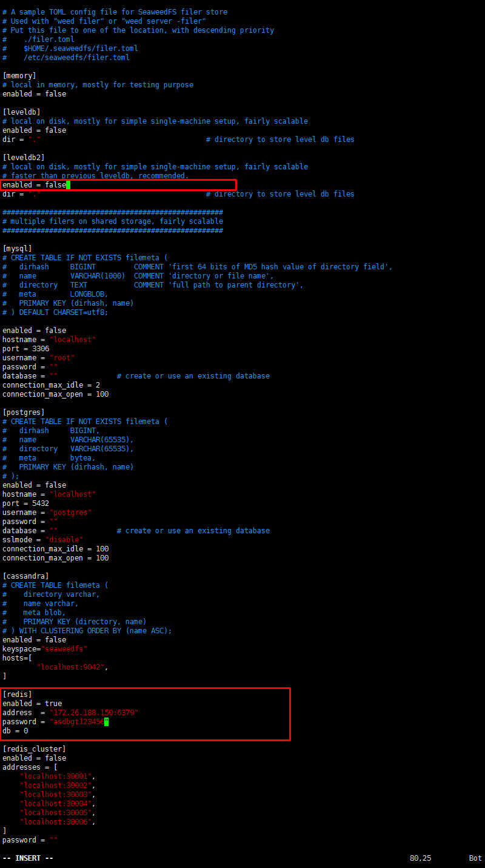Place cursor on highlighted enabled = false line
485x868 pixels.
pos(35,185)
